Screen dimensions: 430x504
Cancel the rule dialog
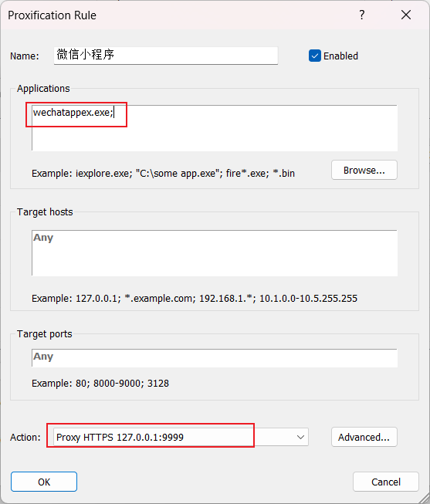[386, 482]
